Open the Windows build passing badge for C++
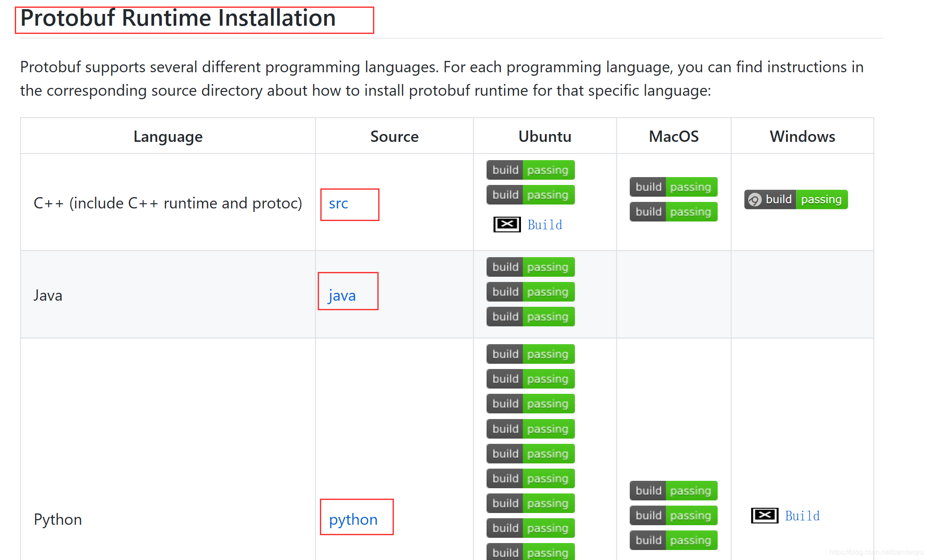The image size is (927, 560). pyautogui.click(x=796, y=199)
